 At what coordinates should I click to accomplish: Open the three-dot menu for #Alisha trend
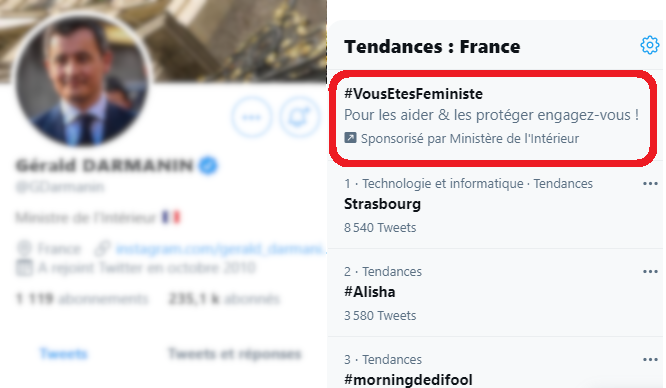click(x=650, y=272)
